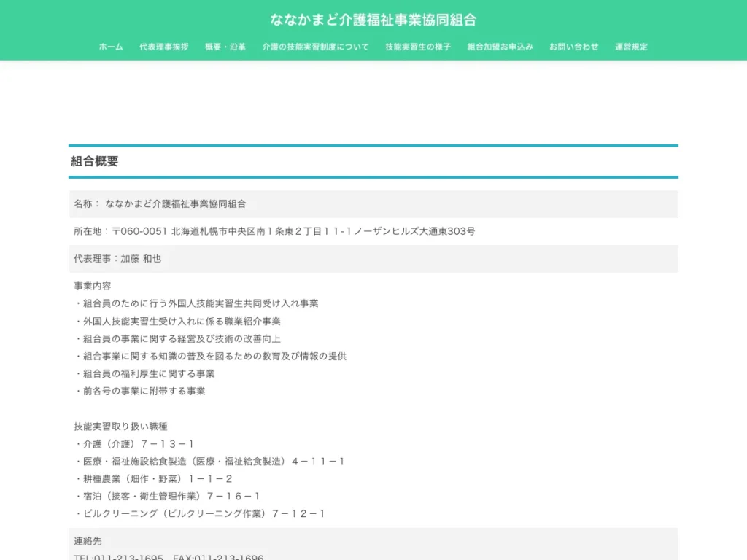This screenshot has height=560, width=747.
Task: Click the 技能実習取り扱い職種 label
Action: click(120, 426)
